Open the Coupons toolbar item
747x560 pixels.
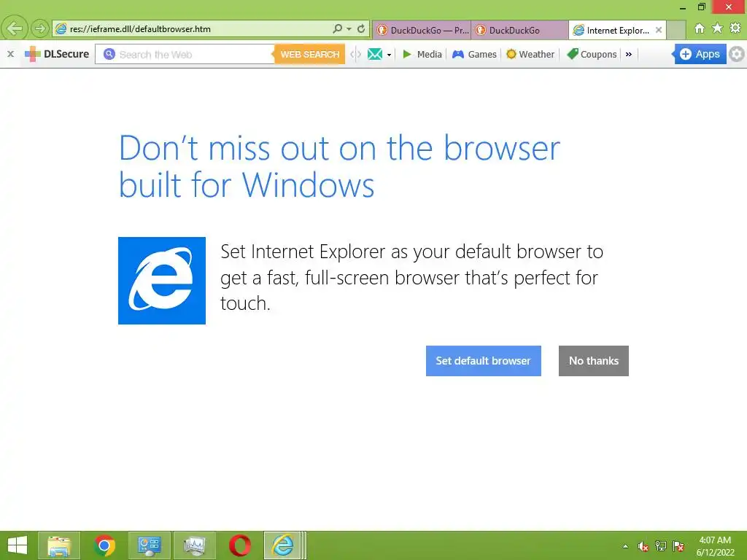pos(592,54)
